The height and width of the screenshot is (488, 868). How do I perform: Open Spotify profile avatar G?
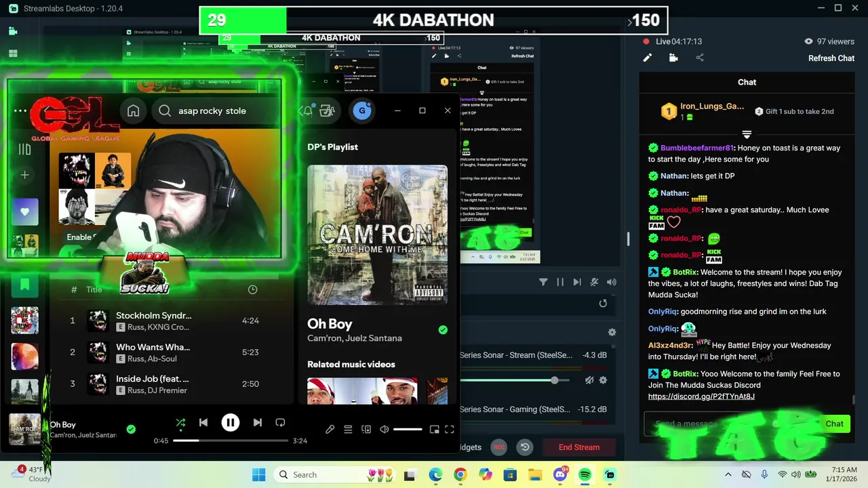click(362, 110)
